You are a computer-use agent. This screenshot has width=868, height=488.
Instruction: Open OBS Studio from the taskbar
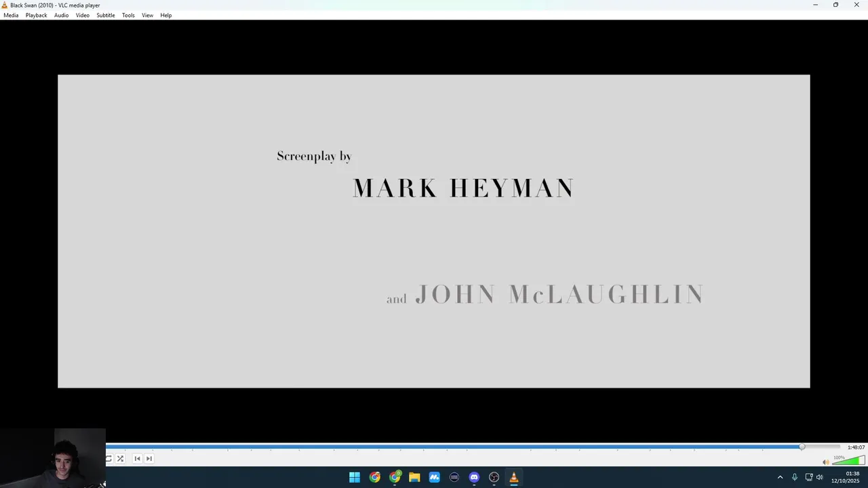click(x=494, y=477)
